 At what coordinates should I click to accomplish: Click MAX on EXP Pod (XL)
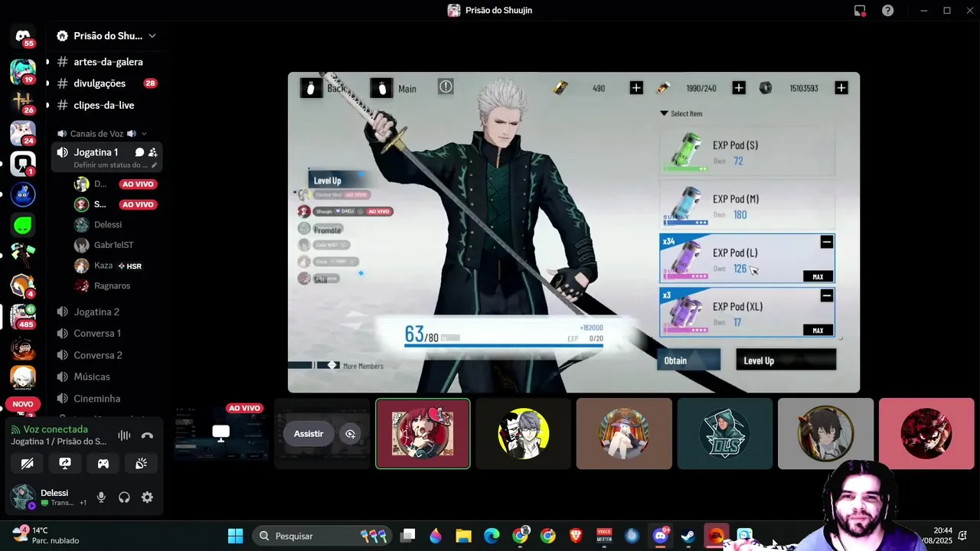click(818, 330)
